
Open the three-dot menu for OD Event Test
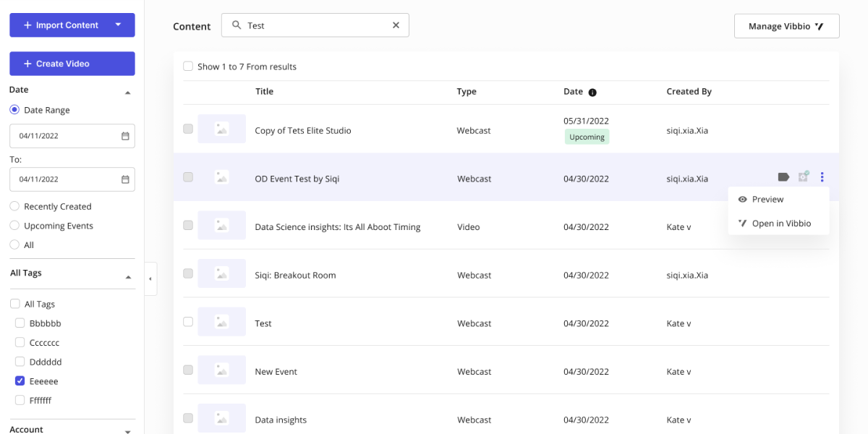pos(822,177)
